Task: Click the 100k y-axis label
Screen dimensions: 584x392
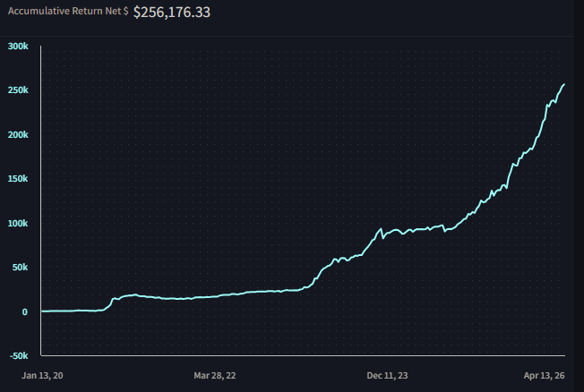Action: point(18,224)
